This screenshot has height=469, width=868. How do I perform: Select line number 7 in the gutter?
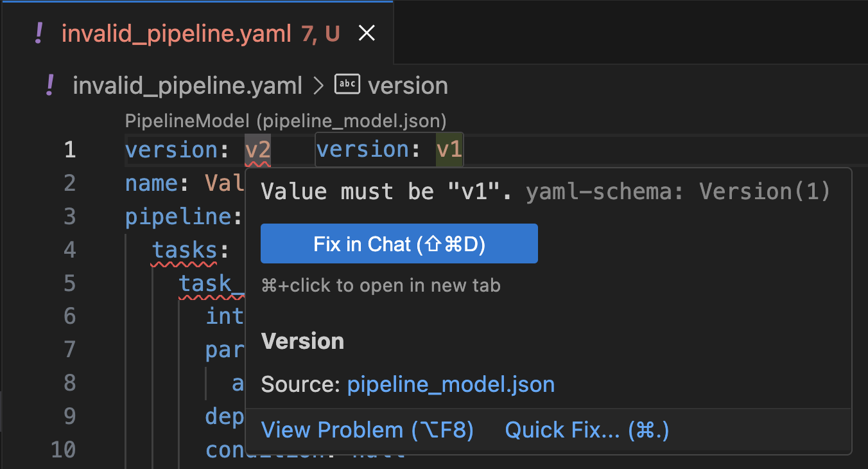69,350
